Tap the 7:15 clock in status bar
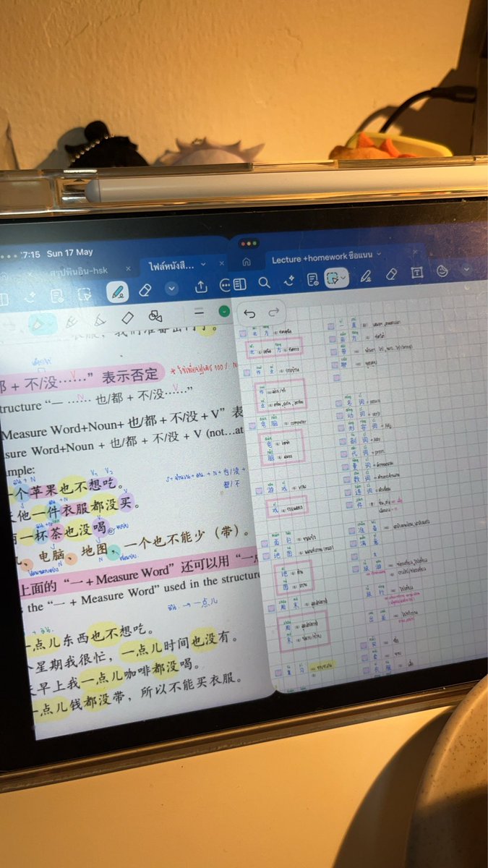The image size is (488, 868). pyautogui.click(x=30, y=255)
